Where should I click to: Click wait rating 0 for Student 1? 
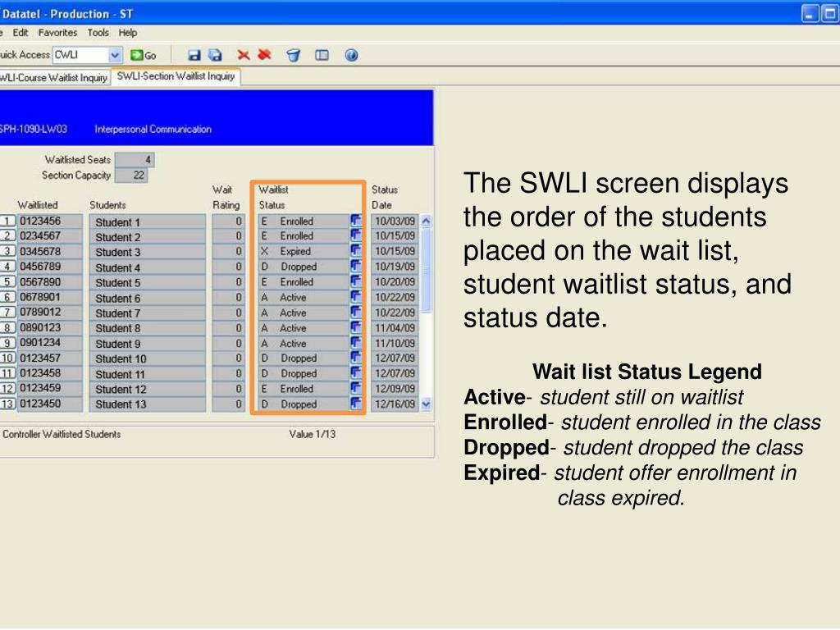229,221
